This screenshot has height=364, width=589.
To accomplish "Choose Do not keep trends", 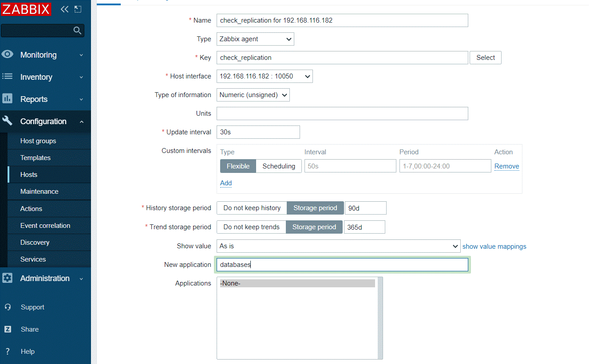I will (x=251, y=227).
